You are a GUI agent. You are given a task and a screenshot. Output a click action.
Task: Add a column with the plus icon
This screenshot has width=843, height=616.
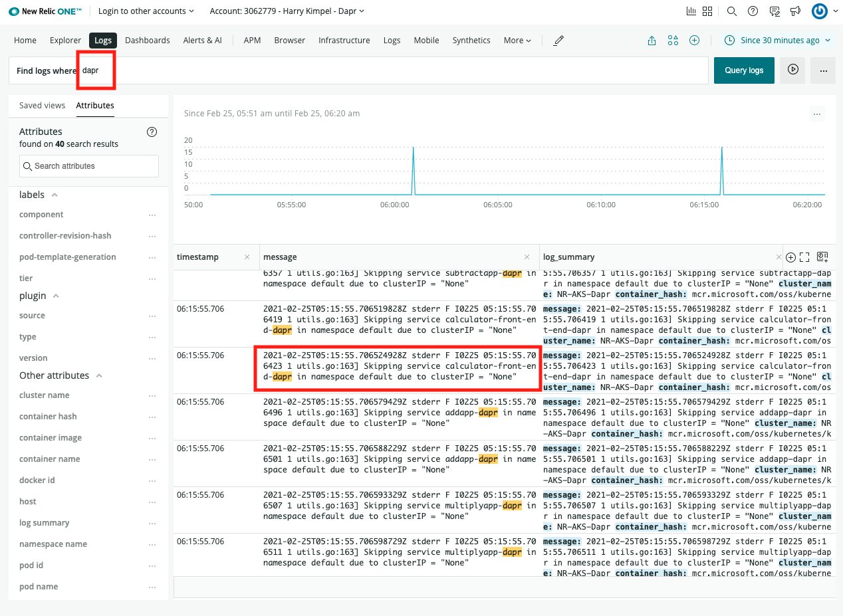point(790,257)
